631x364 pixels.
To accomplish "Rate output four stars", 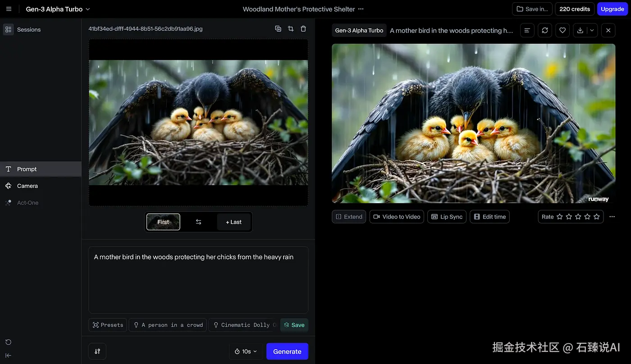I will (x=587, y=217).
